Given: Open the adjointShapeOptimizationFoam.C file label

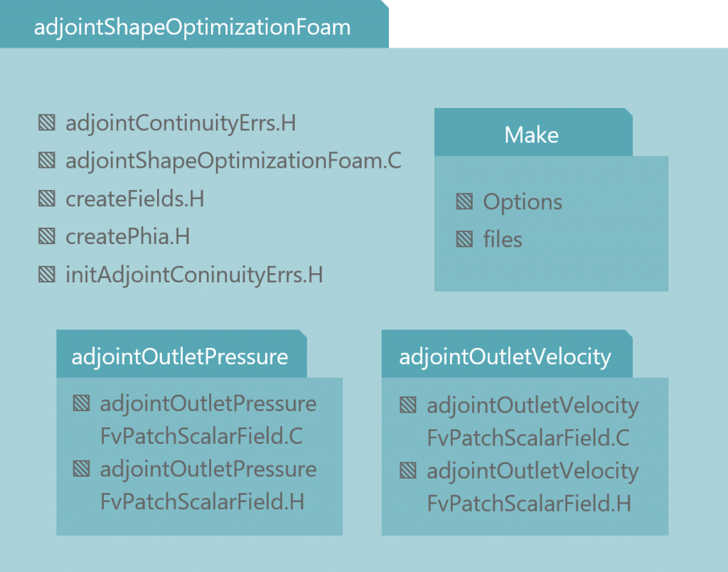Looking at the screenshot, I should pos(233,161).
